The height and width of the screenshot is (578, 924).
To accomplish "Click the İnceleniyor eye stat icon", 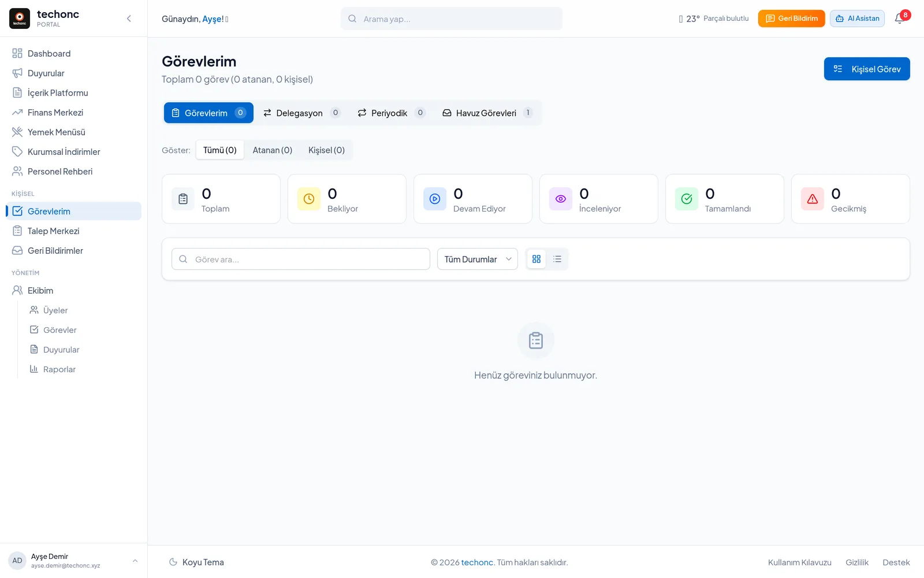I will tap(561, 199).
